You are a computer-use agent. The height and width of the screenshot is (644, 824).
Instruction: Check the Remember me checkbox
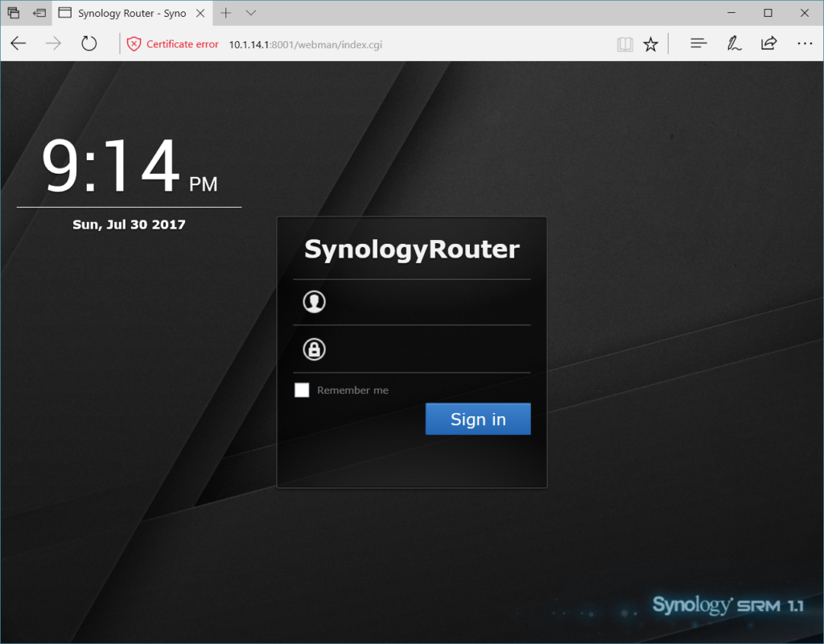pos(302,390)
